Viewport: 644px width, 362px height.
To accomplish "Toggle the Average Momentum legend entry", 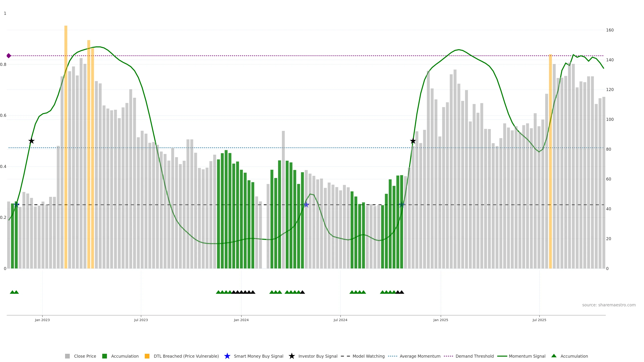I will 420,356.
